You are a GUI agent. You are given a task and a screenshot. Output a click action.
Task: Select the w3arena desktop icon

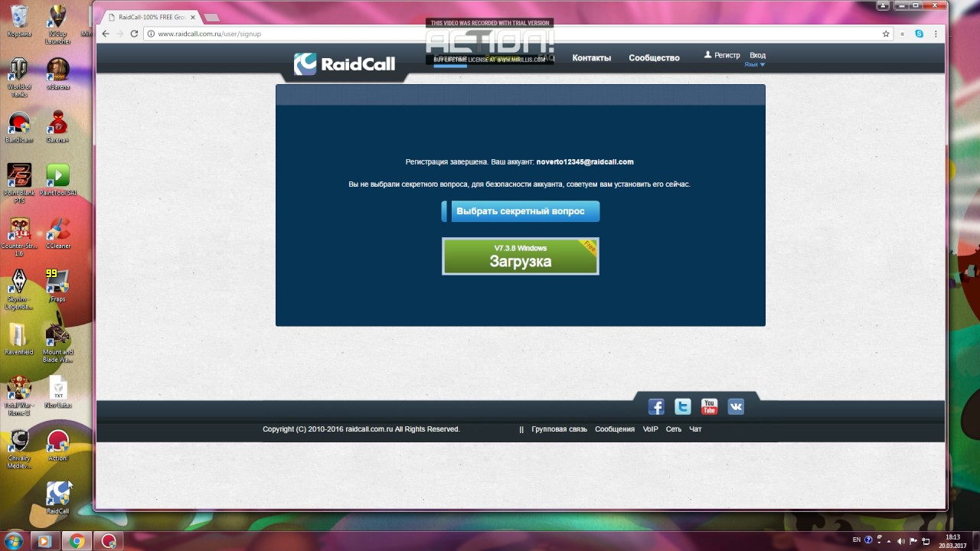point(57,73)
